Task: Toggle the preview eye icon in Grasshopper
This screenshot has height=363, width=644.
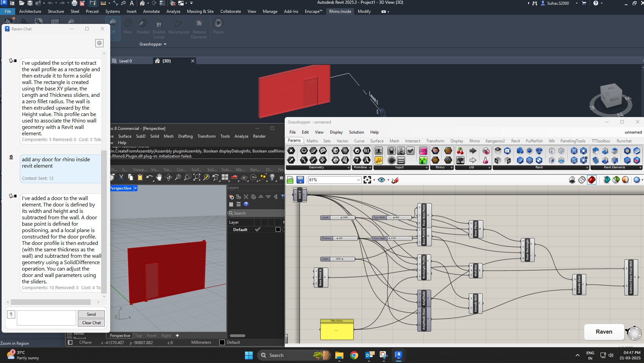Action: click(x=381, y=180)
